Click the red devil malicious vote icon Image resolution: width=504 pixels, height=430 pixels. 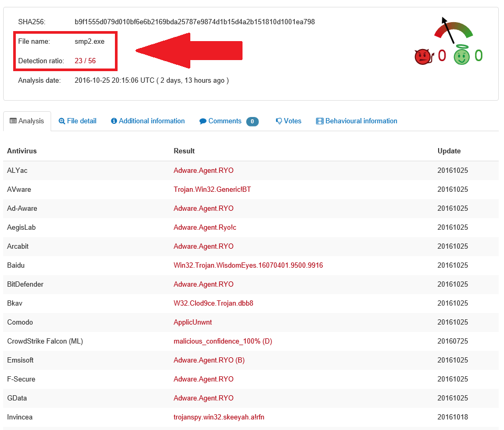click(423, 56)
